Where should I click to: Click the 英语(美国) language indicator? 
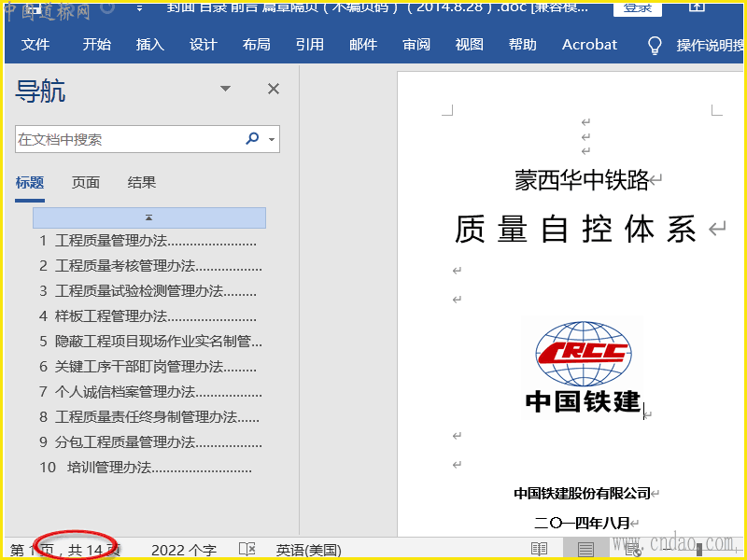point(309,551)
